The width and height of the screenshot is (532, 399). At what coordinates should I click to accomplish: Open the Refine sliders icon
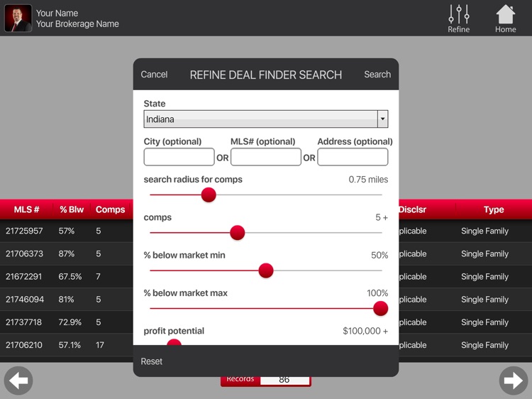[458, 18]
